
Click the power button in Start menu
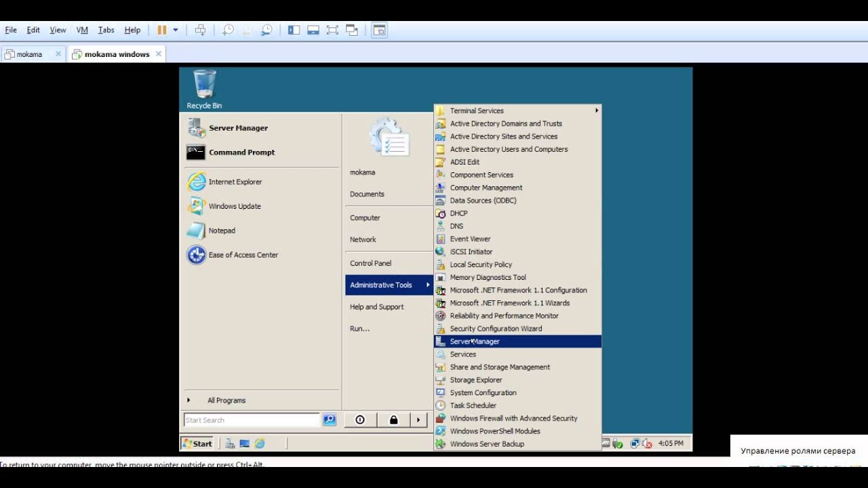[360, 420]
